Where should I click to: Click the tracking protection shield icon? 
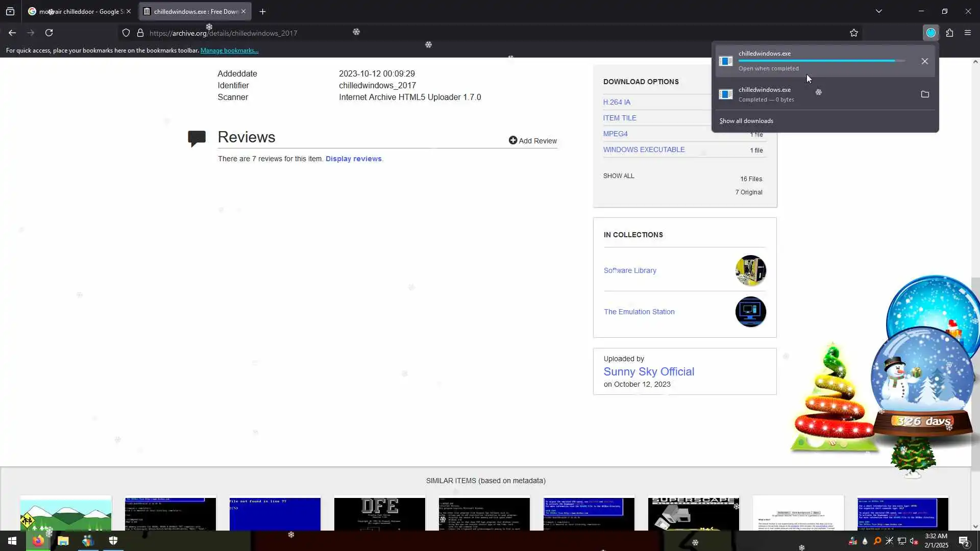tap(126, 33)
